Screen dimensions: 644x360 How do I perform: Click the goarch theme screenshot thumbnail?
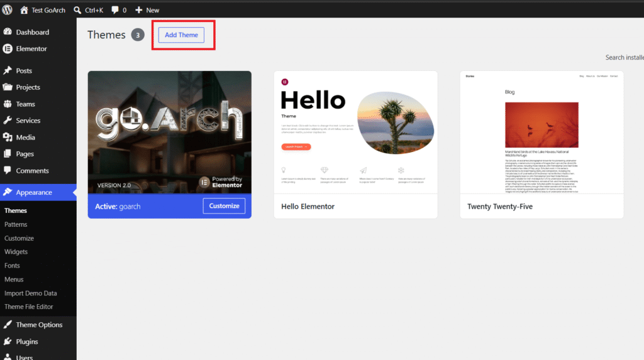coord(170,132)
